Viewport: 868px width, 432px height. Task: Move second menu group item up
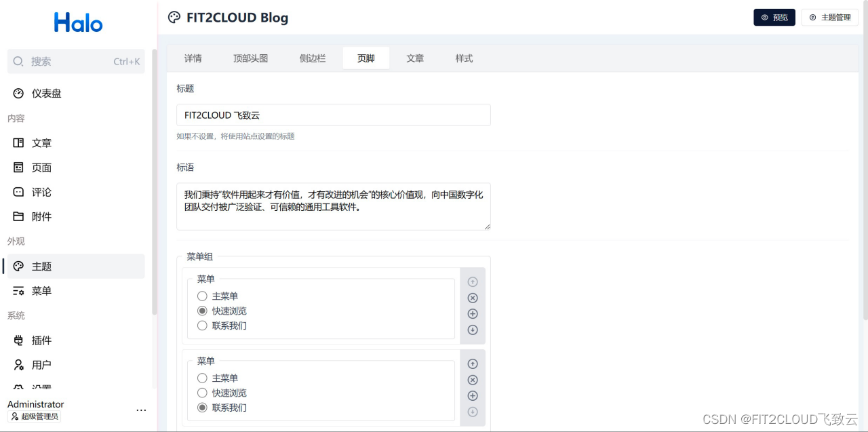click(x=473, y=364)
